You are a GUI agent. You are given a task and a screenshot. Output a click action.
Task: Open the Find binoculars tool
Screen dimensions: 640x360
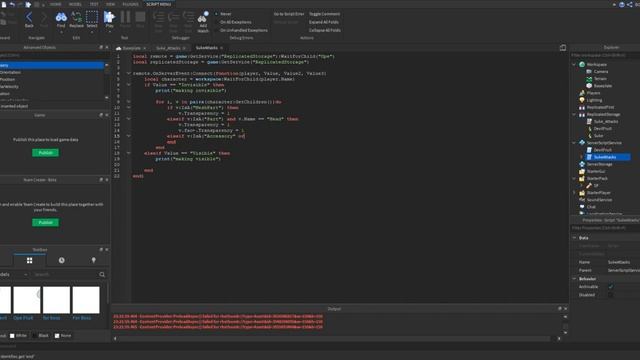tap(61, 19)
